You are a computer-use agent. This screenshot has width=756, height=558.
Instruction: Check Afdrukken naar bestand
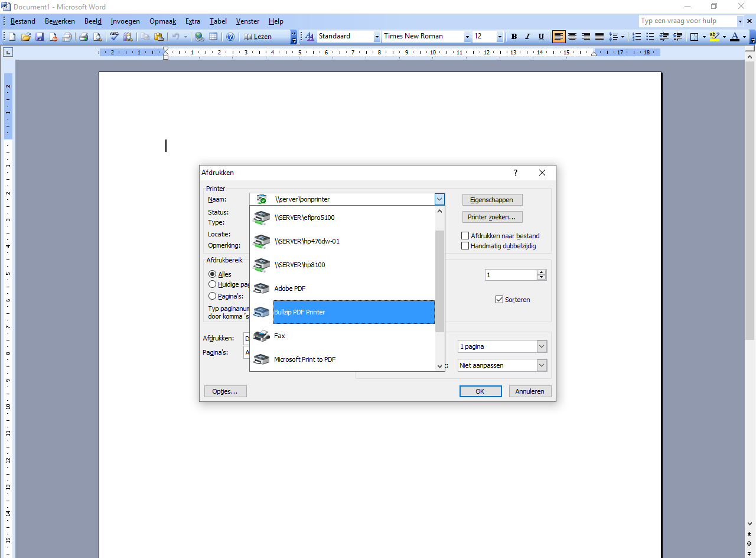pos(465,236)
